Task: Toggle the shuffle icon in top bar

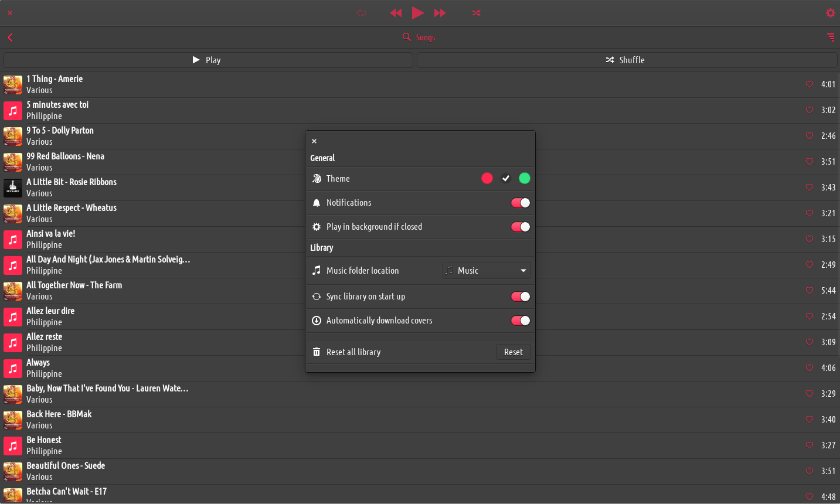Action: [x=476, y=13]
